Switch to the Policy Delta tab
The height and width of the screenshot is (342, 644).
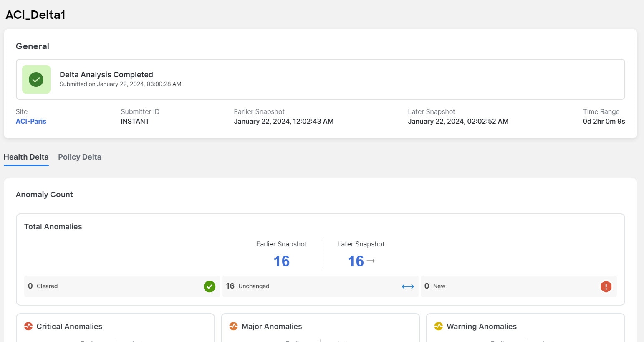(80, 157)
